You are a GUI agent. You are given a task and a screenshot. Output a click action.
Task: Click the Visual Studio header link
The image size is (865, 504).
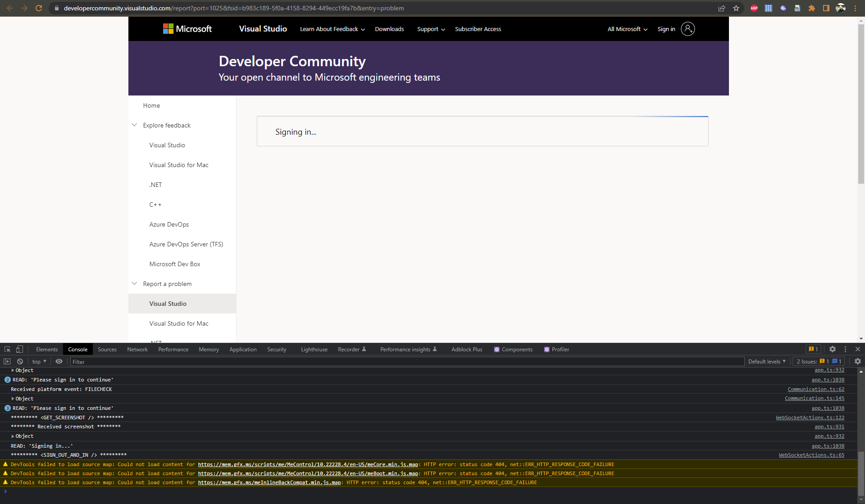tap(263, 28)
